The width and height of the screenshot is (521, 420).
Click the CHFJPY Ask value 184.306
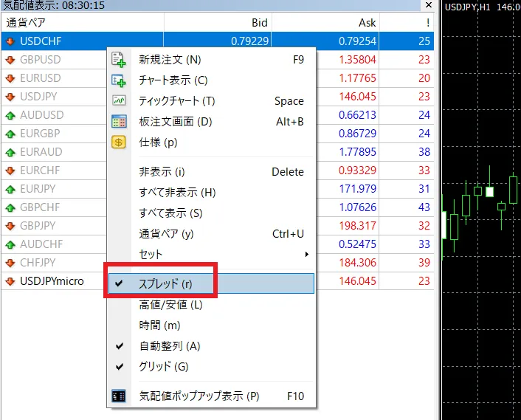coord(357,263)
